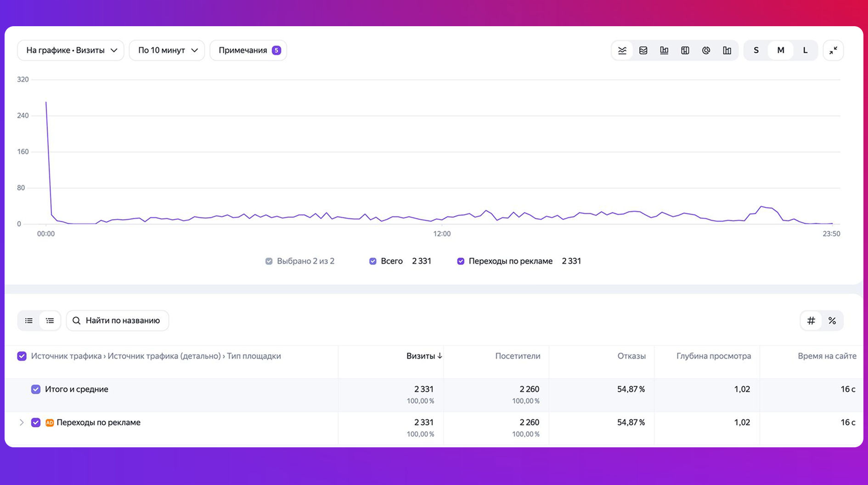The width and height of the screenshot is (868, 485).
Task: Choose the flat list view icon
Action: point(29,320)
